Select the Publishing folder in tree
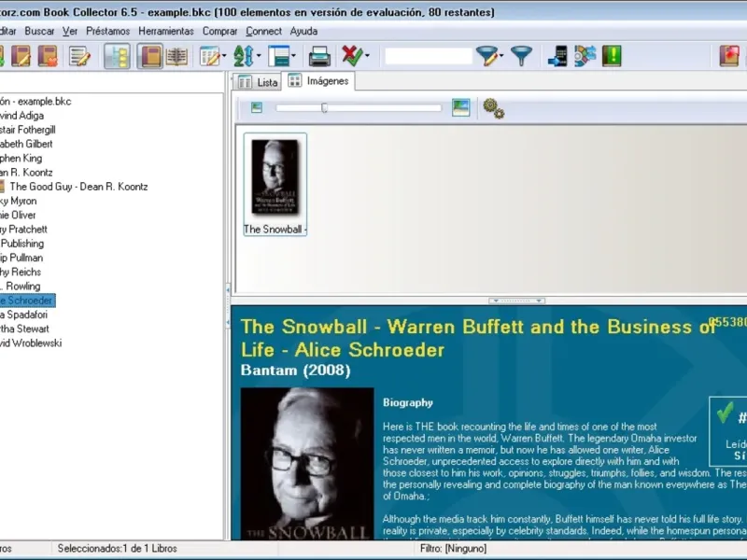 click(21, 244)
